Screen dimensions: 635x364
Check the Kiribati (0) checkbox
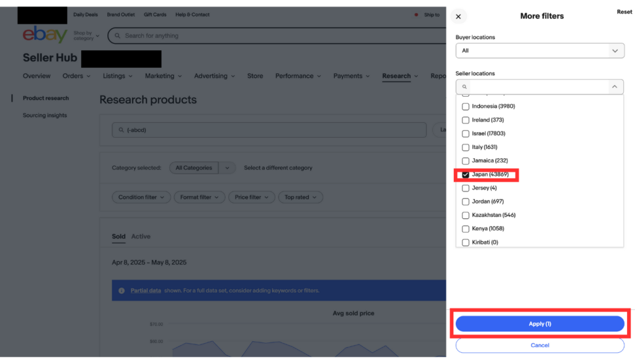pyautogui.click(x=465, y=242)
